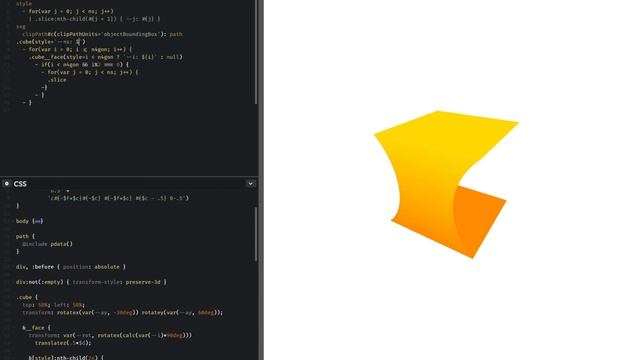640x360 pixels.
Task: Click the 'top: 50%; left: 50%;' line
Action: [53, 305]
